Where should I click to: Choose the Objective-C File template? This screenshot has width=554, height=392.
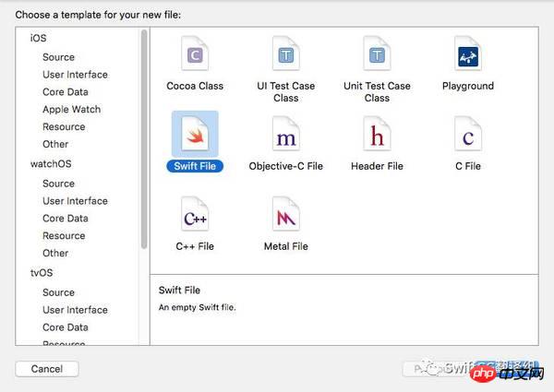pyautogui.click(x=286, y=144)
